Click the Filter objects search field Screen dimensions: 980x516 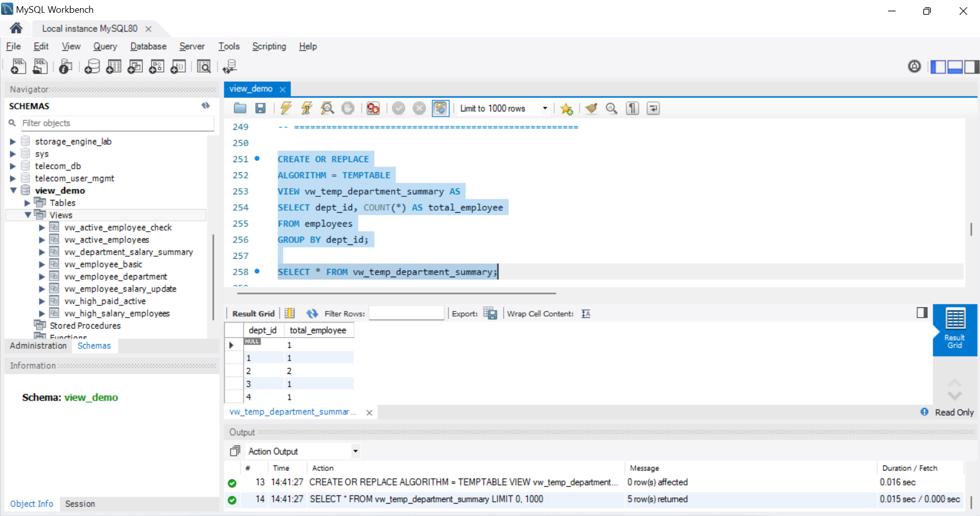[x=117, y=123]
